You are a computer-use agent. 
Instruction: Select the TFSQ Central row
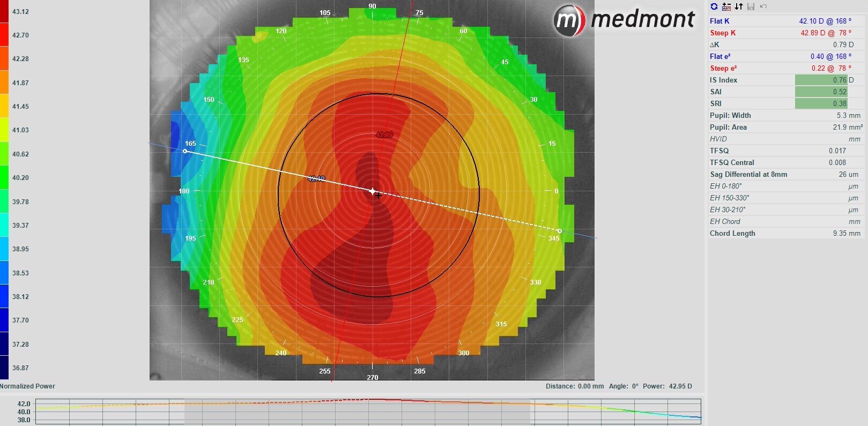[786, 162]
